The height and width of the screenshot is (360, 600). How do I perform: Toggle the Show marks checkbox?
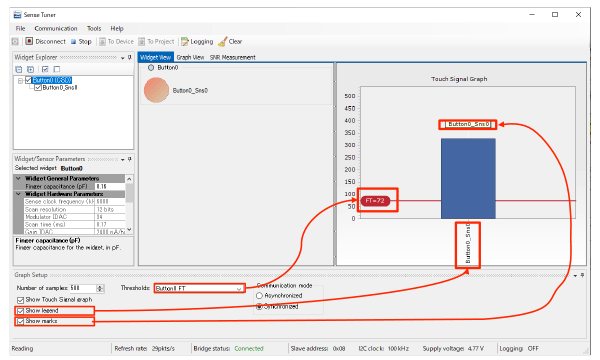click(x=20, y=321)
